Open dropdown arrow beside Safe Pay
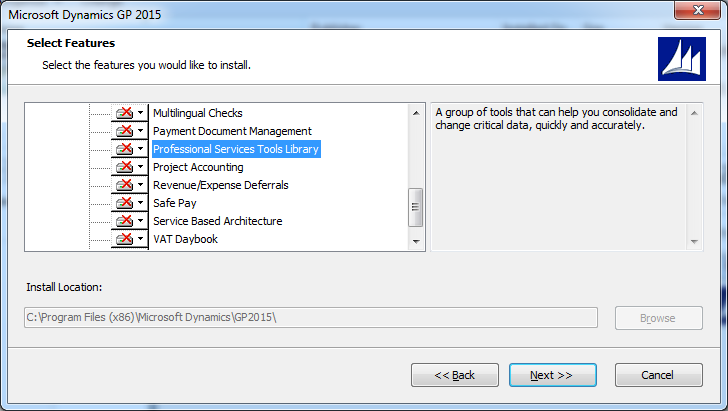The height and width of the screenshot is (411, 728). [141, 203]
